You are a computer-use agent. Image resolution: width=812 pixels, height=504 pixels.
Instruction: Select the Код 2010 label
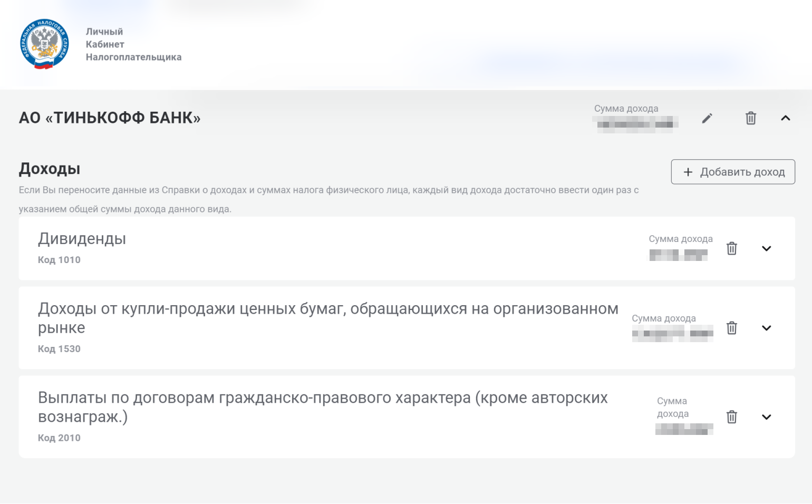pyautogui.click(x=59, y=438)
